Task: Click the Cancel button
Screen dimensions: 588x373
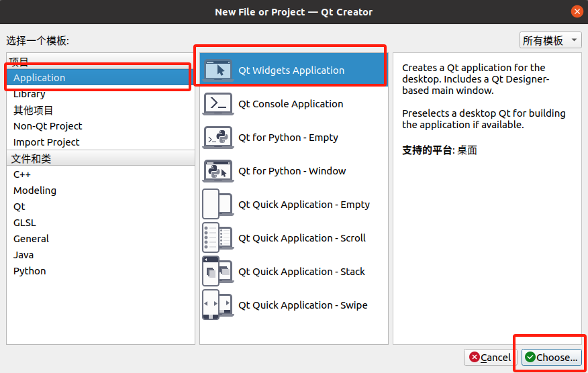Action: (490, 358)
